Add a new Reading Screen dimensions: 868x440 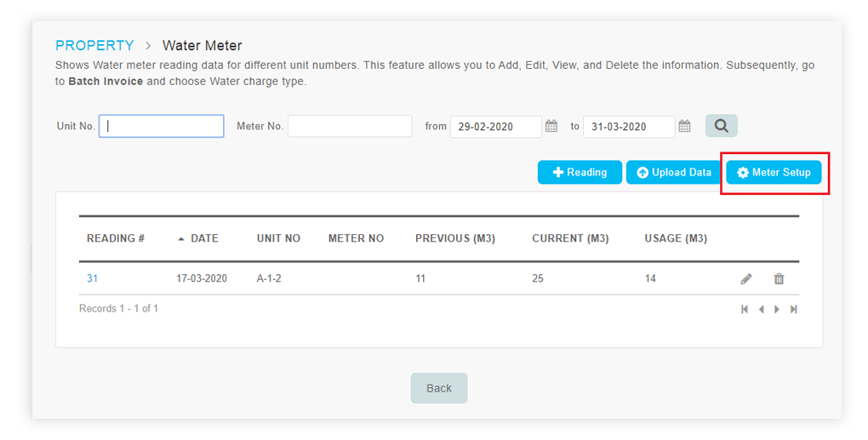(580, 172)
